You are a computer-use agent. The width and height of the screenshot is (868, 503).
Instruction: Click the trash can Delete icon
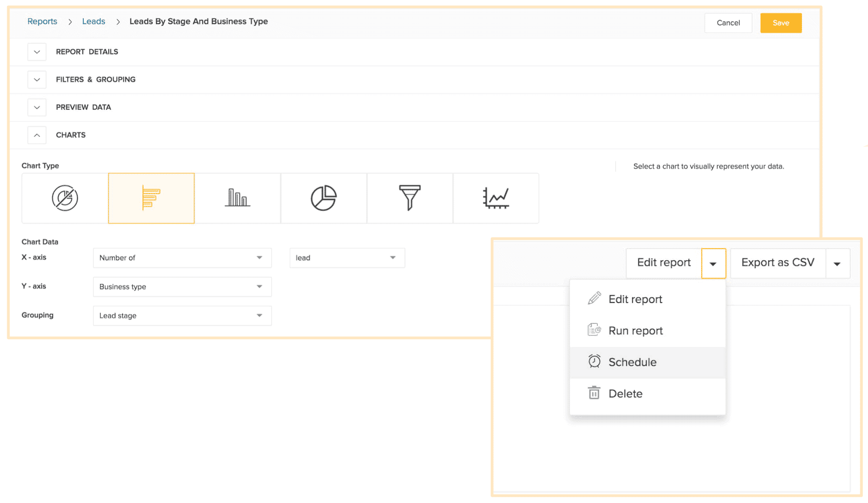(x=594, y=393)
